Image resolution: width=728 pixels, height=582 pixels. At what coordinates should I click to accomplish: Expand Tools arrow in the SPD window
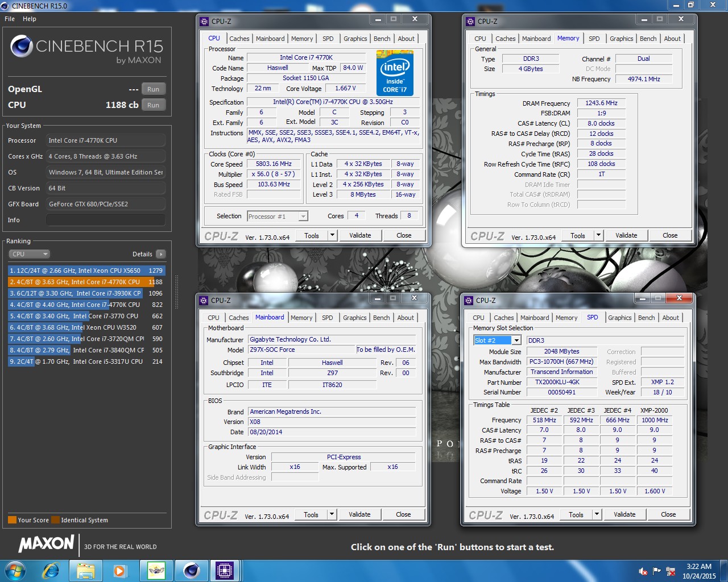597,514
